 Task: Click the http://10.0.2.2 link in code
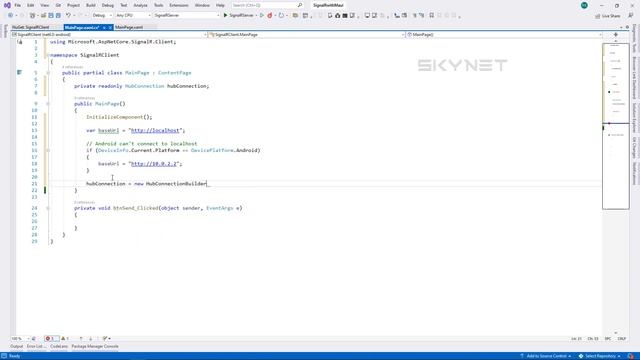point(154,164)
